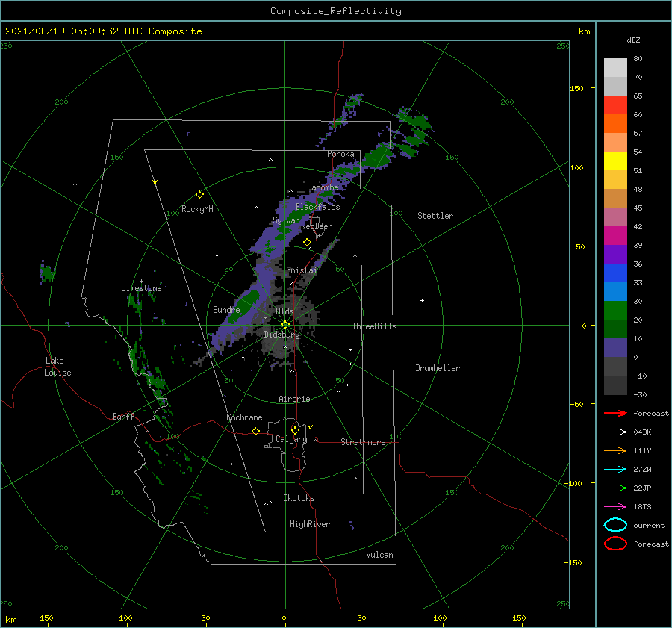Click the Banff town label

(123, 416)
